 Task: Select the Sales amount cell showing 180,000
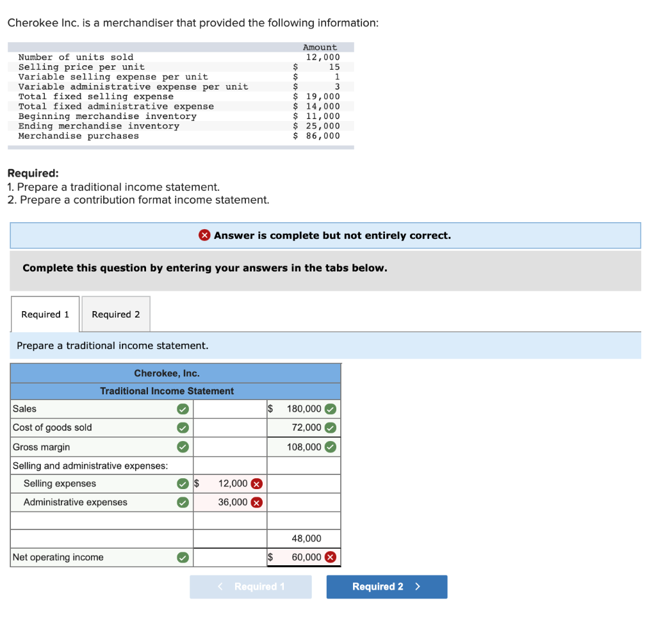click(x=304, y=409)
